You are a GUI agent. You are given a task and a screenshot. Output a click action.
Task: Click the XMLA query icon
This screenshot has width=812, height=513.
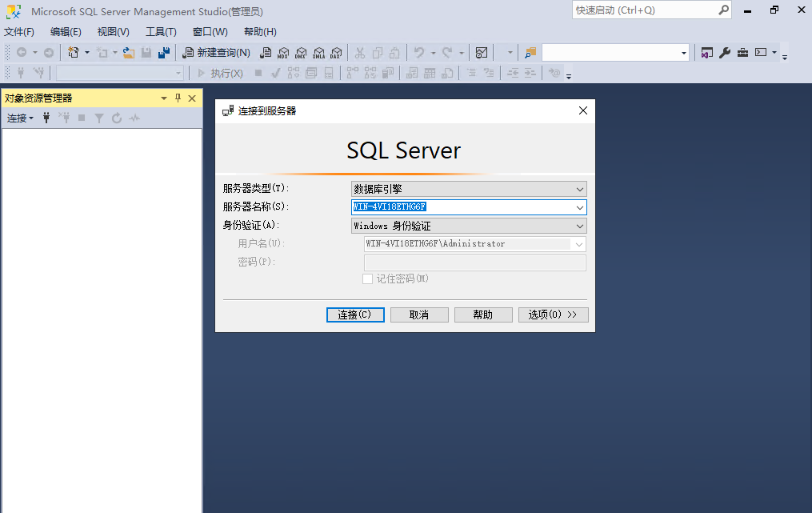(319, 52)
